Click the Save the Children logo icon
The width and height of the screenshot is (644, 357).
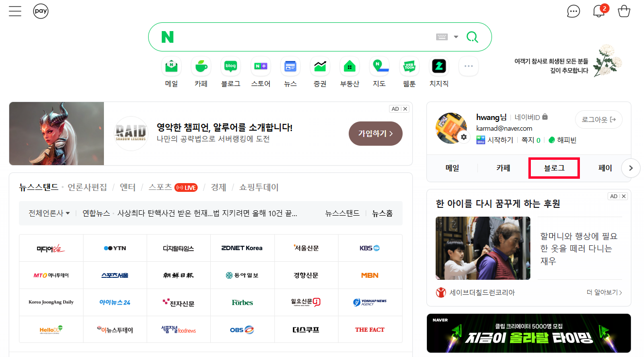pos(441,292)
